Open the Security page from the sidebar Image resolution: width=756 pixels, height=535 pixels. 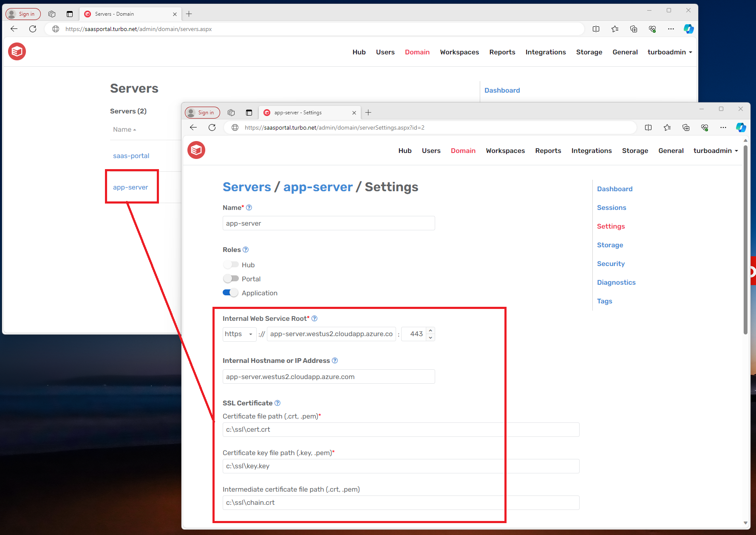(x=611, y=263)
